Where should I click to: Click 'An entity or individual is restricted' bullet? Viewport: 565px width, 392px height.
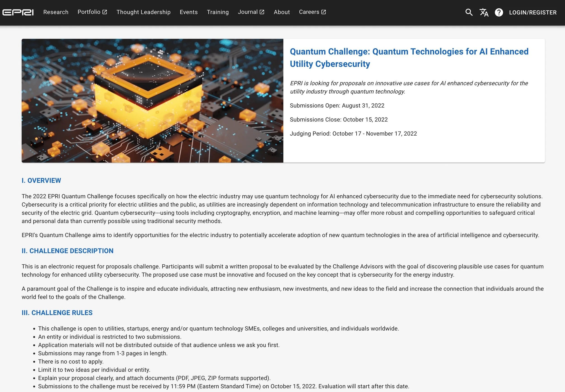point(110,337)
